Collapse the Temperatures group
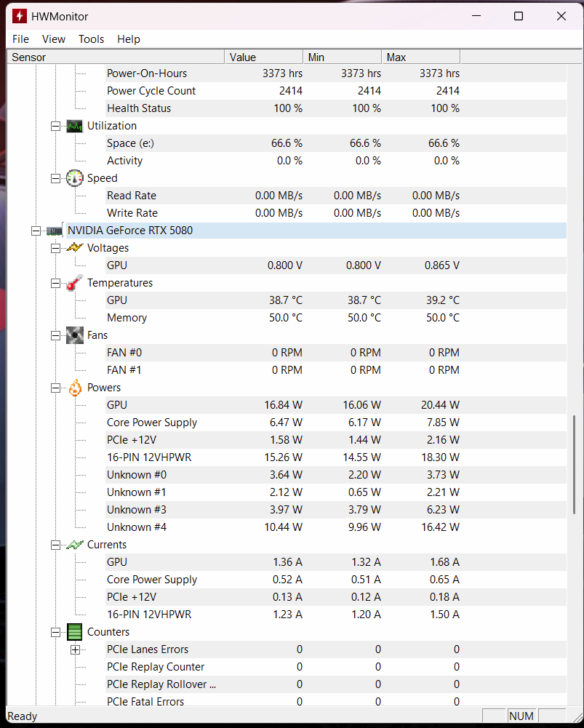Viewport: 584px width, 728px height. 55,283
